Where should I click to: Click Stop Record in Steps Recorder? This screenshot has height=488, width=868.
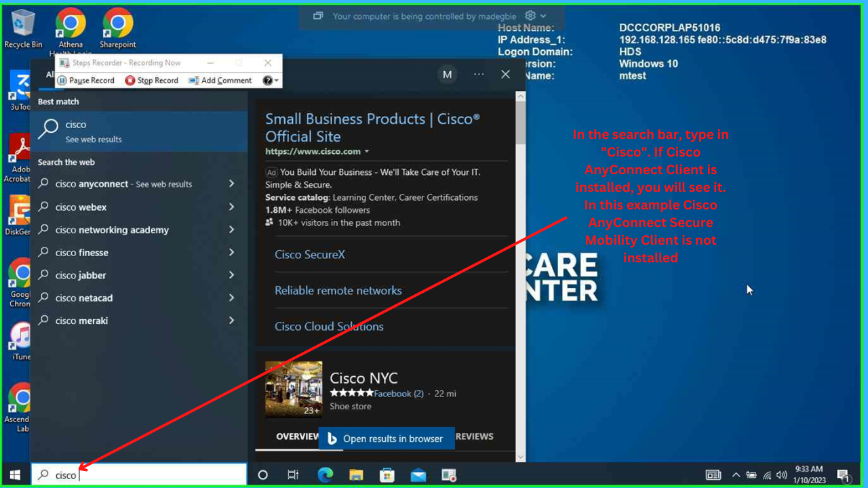[x=151, y=80]
